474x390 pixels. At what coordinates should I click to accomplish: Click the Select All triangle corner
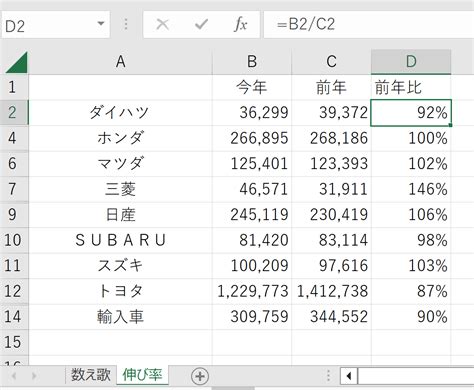(x=16, y=63)
